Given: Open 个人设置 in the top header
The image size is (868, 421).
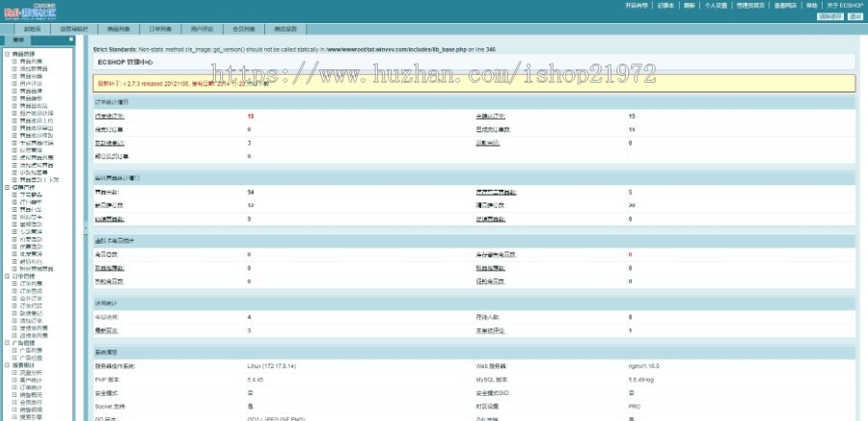Looking at the screenshot, I should [716, 6].
